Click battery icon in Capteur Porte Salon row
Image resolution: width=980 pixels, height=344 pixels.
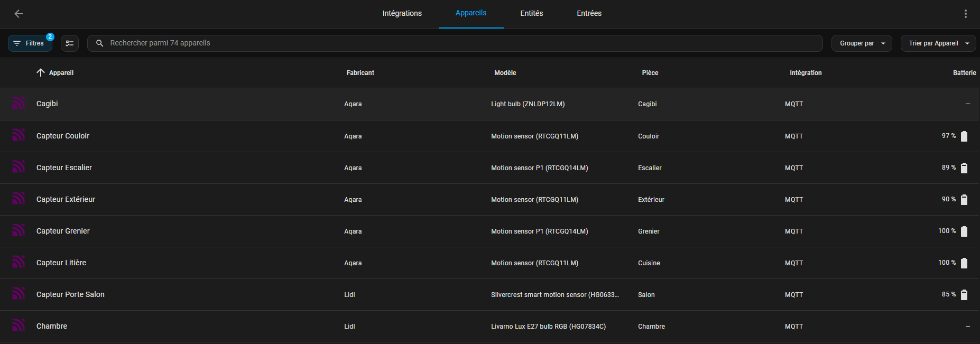pos(964,295)
